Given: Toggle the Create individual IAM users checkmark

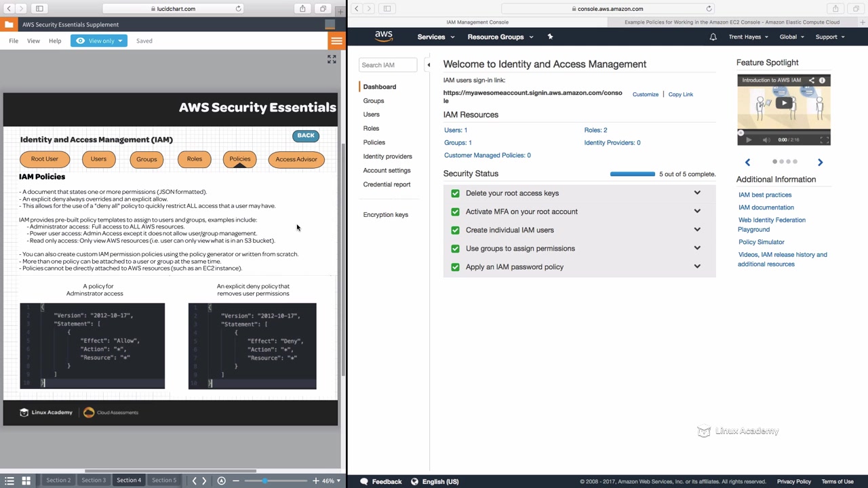Looking at the screenshot, I should (x=455, y=230).
